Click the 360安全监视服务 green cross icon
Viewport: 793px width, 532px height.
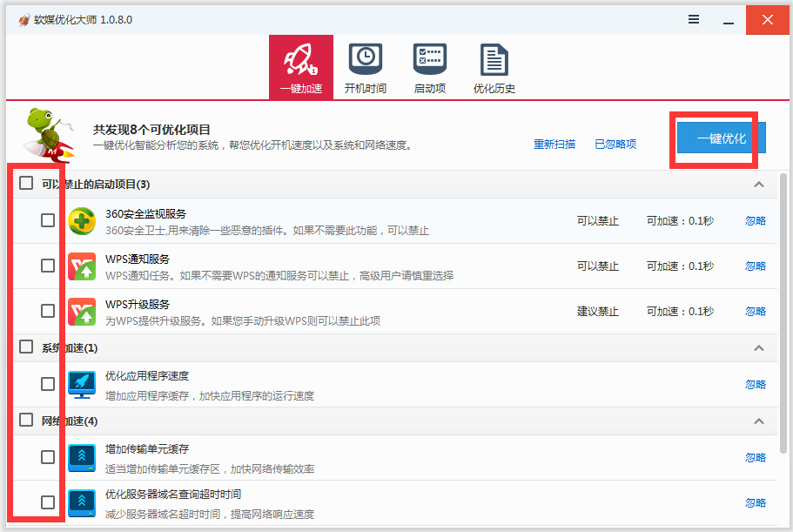[x=81, y=220]
